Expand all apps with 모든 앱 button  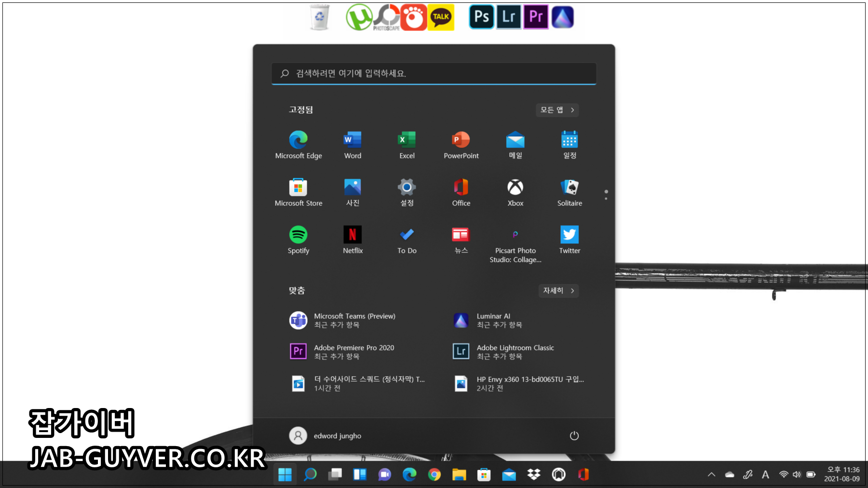[x=557, y=110]
